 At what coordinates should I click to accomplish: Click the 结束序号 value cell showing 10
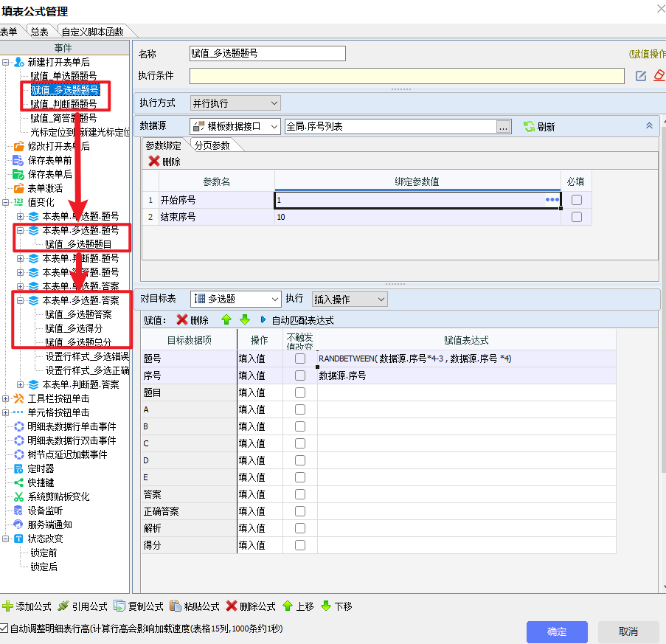point(417,217)
